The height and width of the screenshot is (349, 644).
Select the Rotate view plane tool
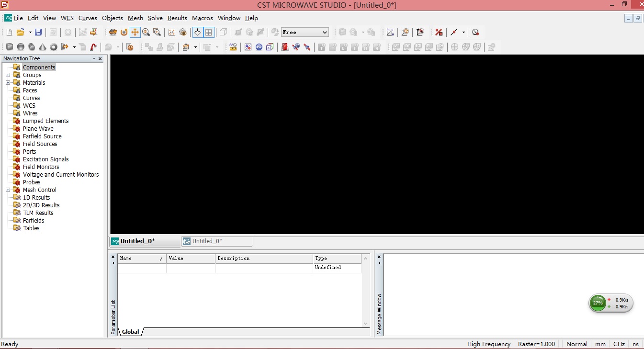[124, 32]
